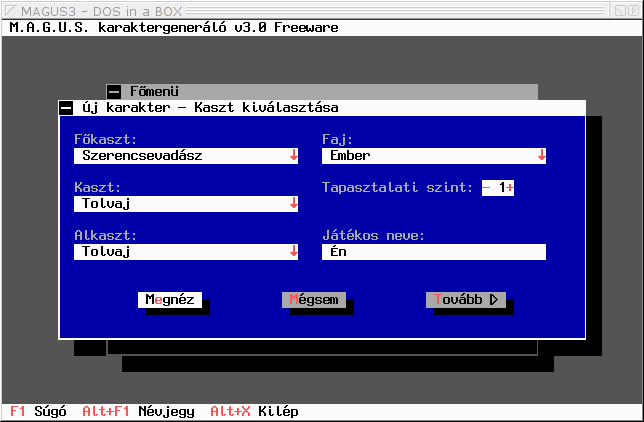Viewport: 644px width, 422px height.
Task: Click the Főkaszt label
Action: [106, 140]
